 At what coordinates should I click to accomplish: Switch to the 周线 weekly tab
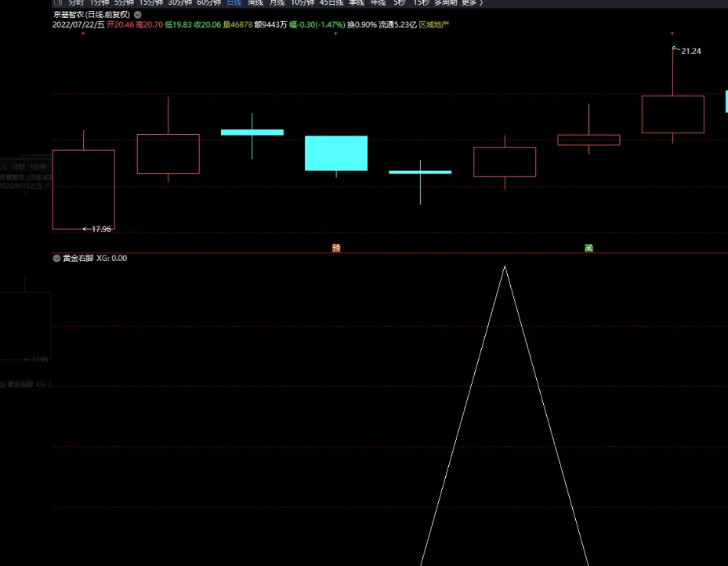coord(255,2)
